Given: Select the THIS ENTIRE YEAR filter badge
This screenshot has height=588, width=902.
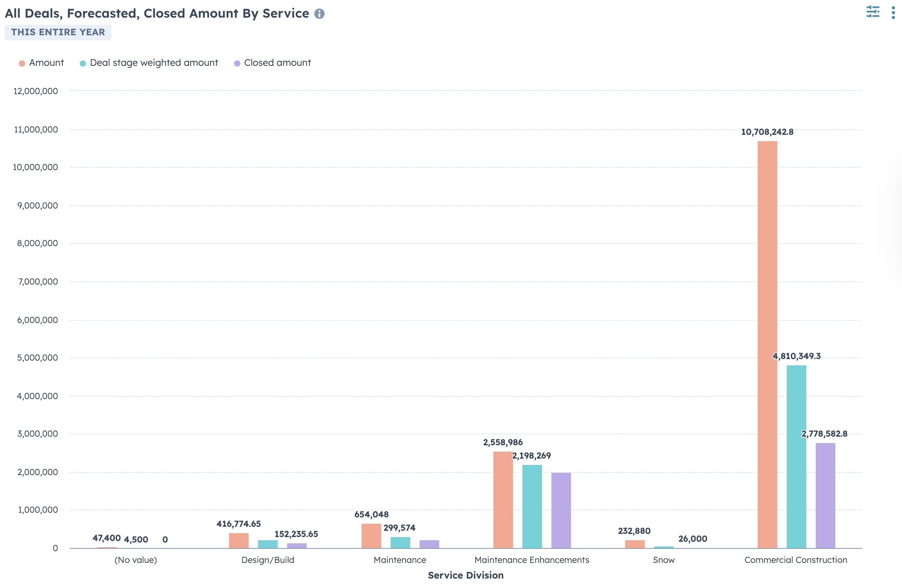Looking at the screenshot, I should [x=58, y=32].
